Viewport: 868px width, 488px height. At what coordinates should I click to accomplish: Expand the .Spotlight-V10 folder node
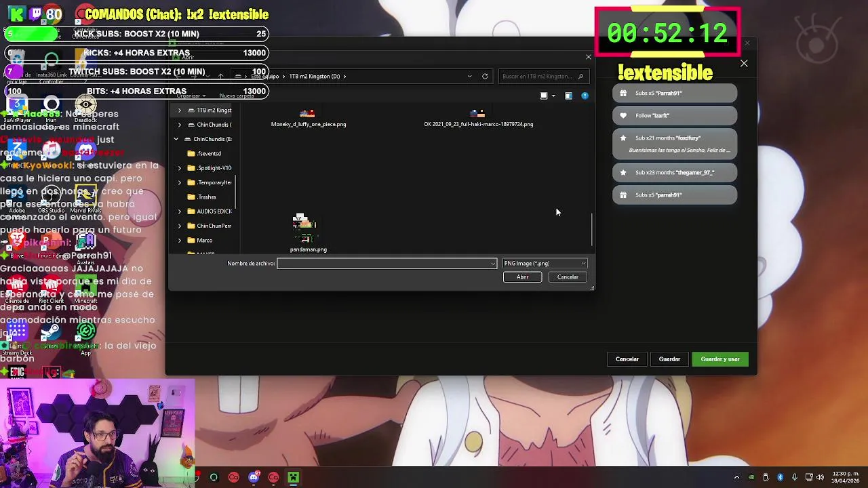coord(180,168)
